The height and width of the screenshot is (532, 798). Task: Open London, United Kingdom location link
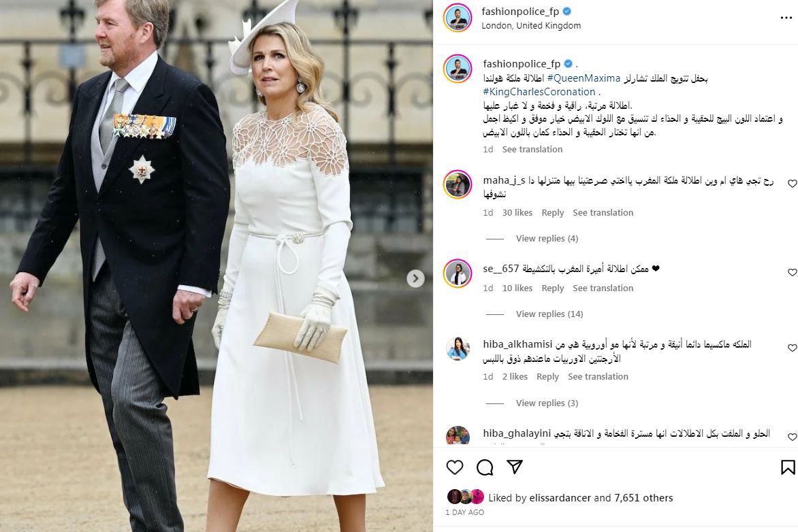point(531,25)
